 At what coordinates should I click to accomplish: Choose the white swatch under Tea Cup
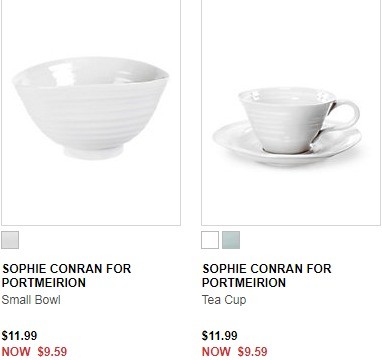pos(210,240)
